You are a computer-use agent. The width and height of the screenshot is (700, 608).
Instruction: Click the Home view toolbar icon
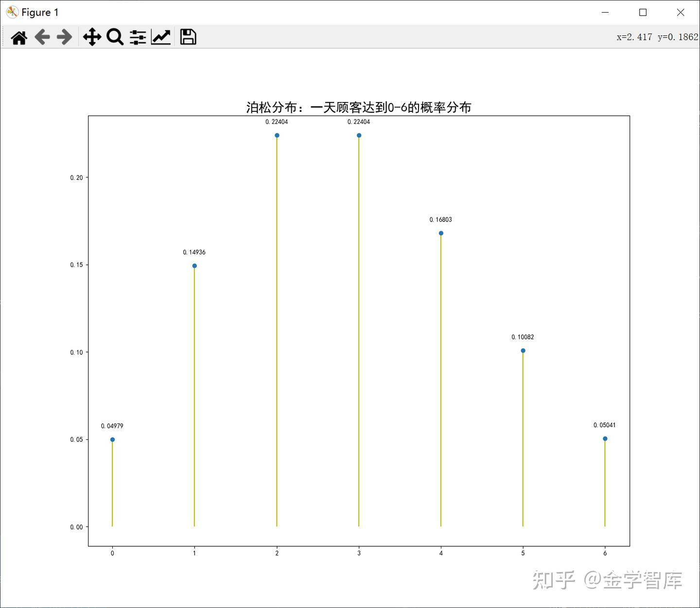[19, 36]
